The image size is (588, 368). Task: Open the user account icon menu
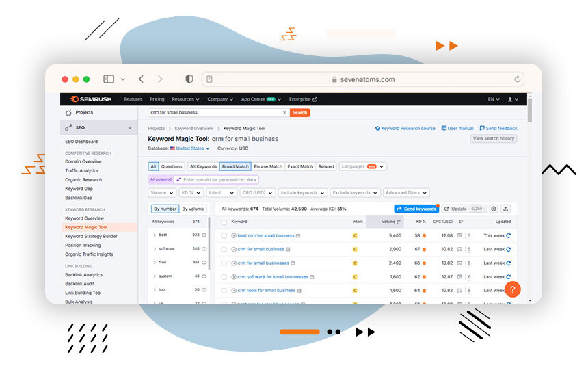[x=513, y=99]
